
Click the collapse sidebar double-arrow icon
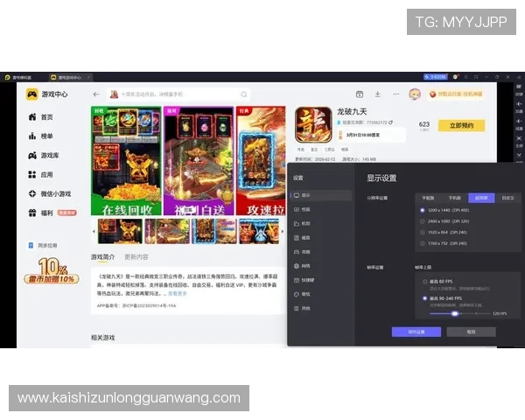pos(519,77)
